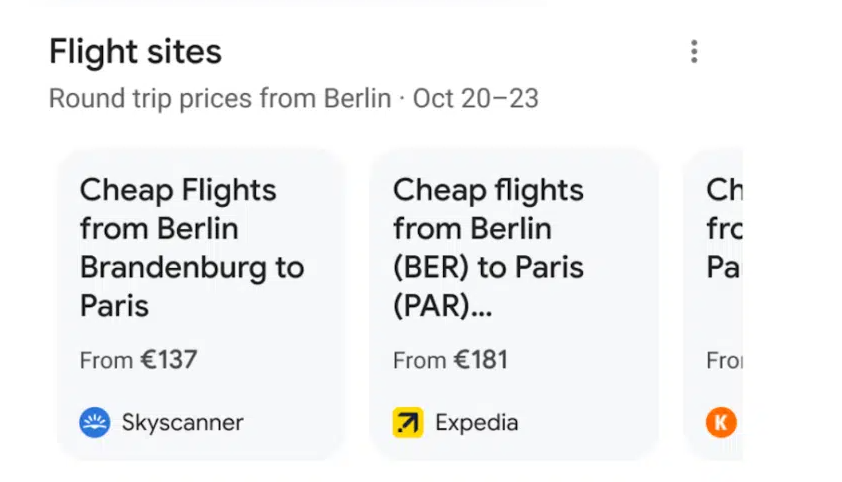Screen dimensions: 842x482
Task: Select the From €181 price
Action: pos(450,360)
